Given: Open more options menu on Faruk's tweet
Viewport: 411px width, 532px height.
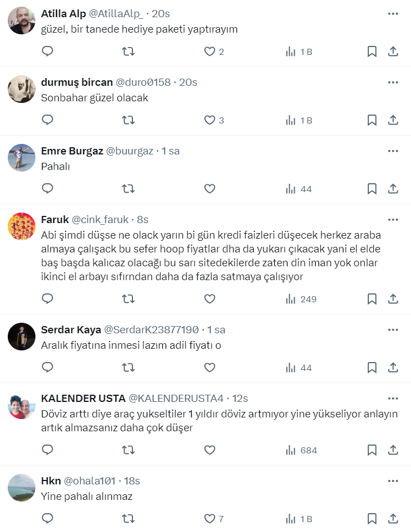Looking at the screenshot, I should point(393,220).
